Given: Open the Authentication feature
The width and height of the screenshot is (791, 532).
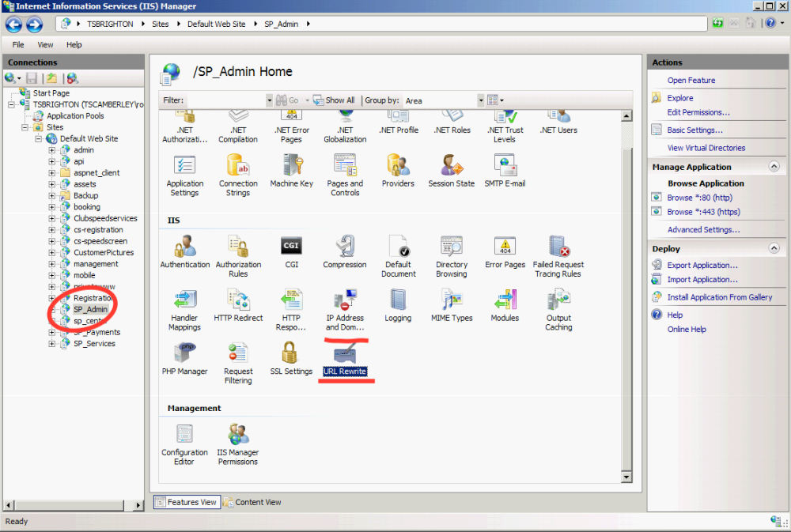Looking at the screenshot, I should 185,252.
